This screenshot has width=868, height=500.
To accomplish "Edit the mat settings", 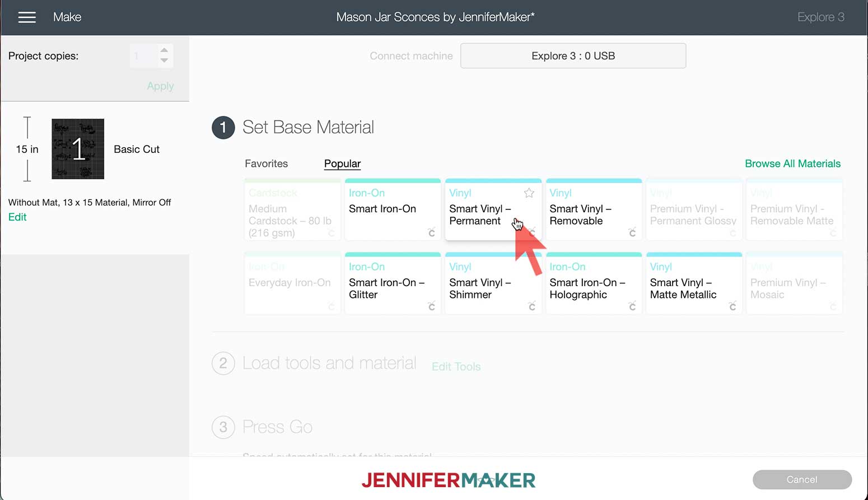I will (17, 217).
